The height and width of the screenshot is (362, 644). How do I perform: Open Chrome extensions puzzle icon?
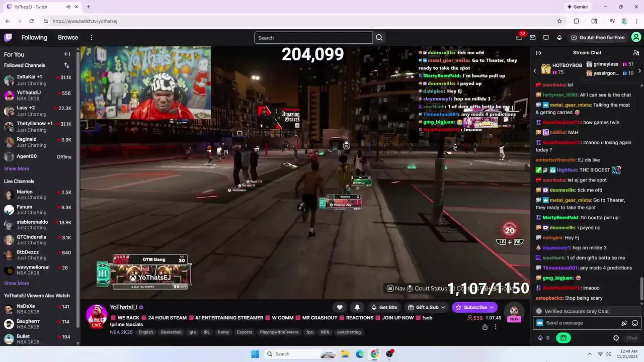577,21
